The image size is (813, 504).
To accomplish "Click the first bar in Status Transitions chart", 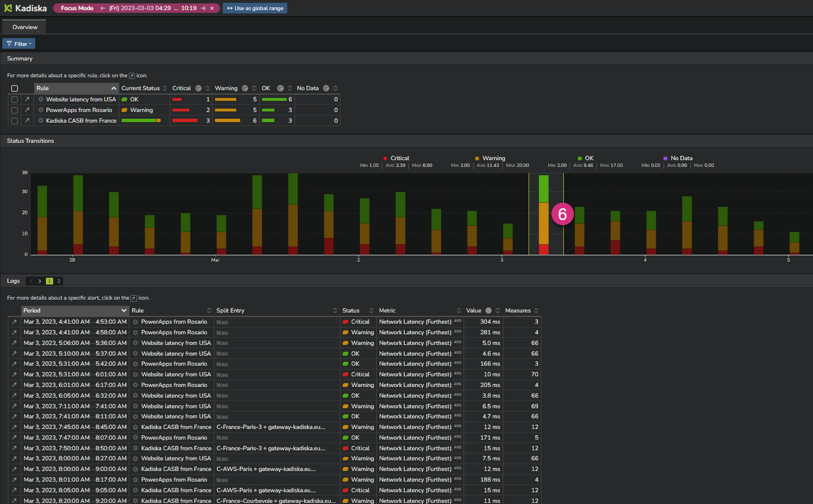I will 42,220.
